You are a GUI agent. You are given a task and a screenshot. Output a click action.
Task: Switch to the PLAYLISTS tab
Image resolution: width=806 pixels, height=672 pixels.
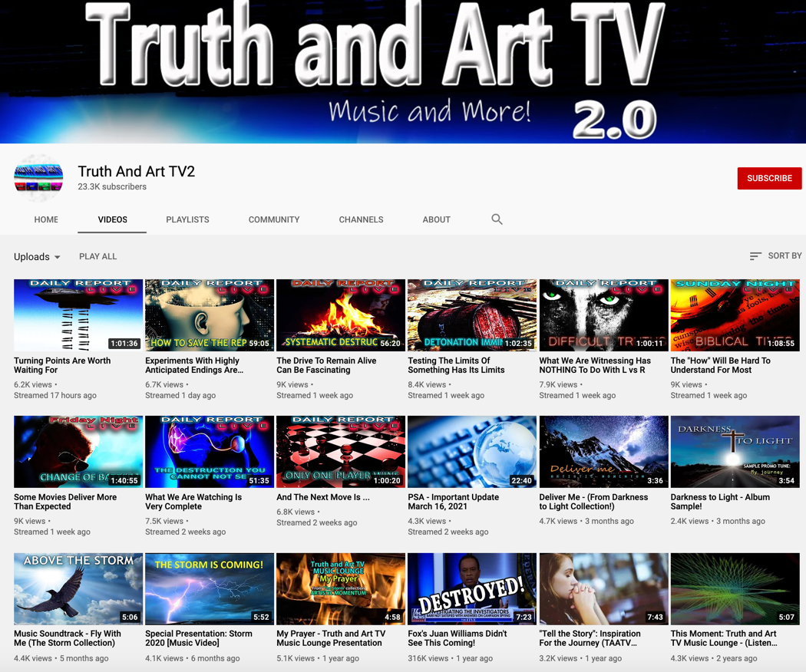pos(187,219)
